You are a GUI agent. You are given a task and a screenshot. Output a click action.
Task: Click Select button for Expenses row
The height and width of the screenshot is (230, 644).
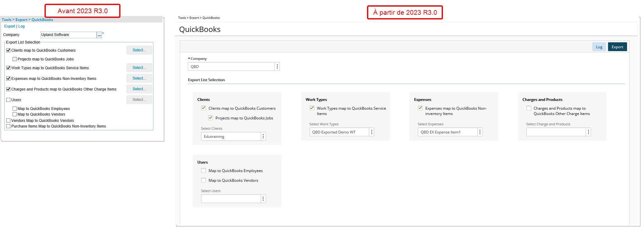[x=139, y=78]
